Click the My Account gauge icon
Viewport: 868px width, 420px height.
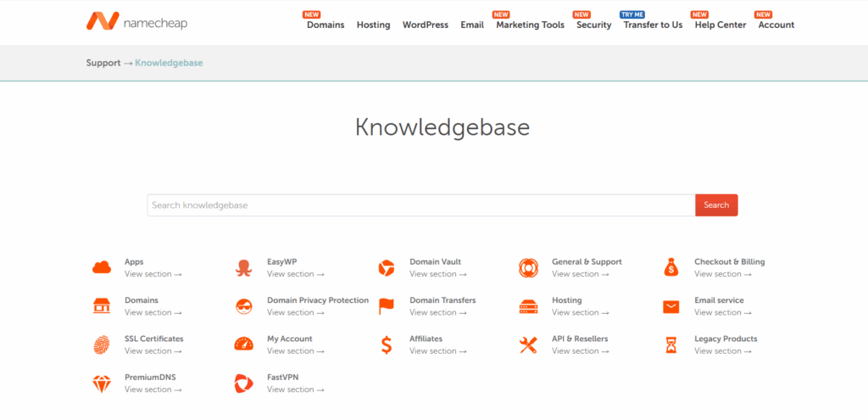pos(243,344)
